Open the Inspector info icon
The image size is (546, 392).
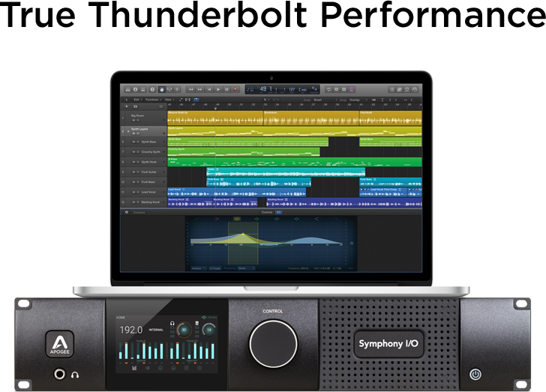(x=136, y=89)
